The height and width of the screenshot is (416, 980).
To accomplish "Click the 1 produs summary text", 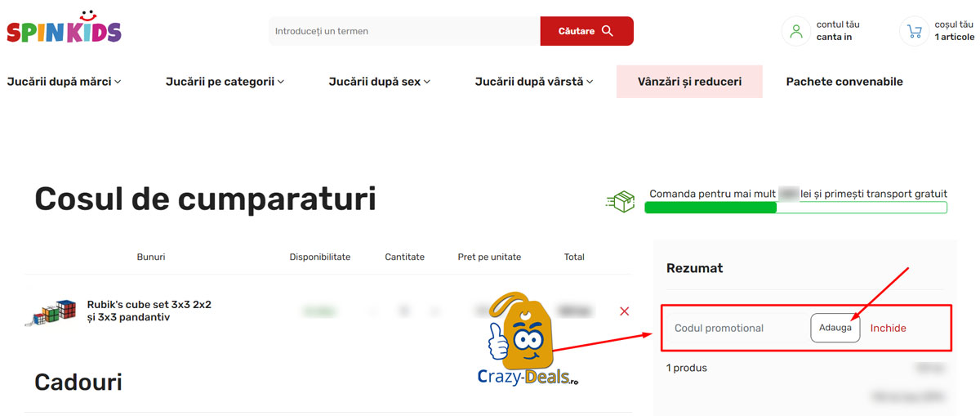I will tap(687, 368).
